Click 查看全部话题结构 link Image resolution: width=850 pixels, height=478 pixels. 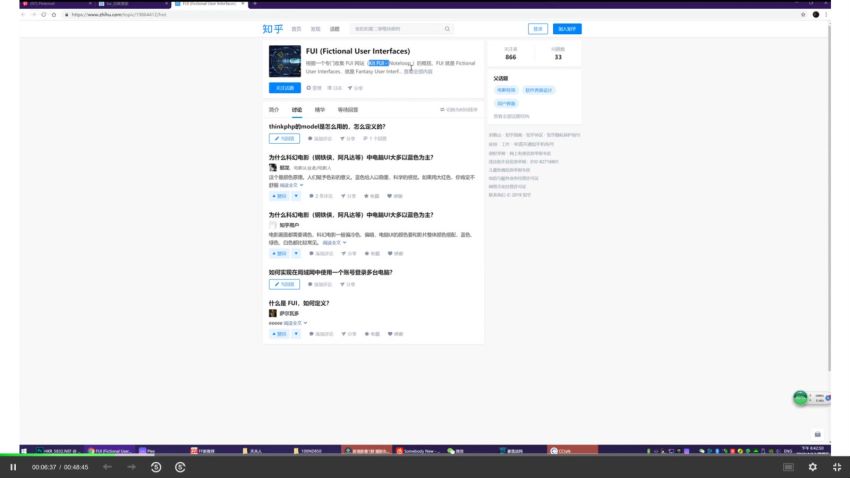pyautogui.click(x=511, y=116)
